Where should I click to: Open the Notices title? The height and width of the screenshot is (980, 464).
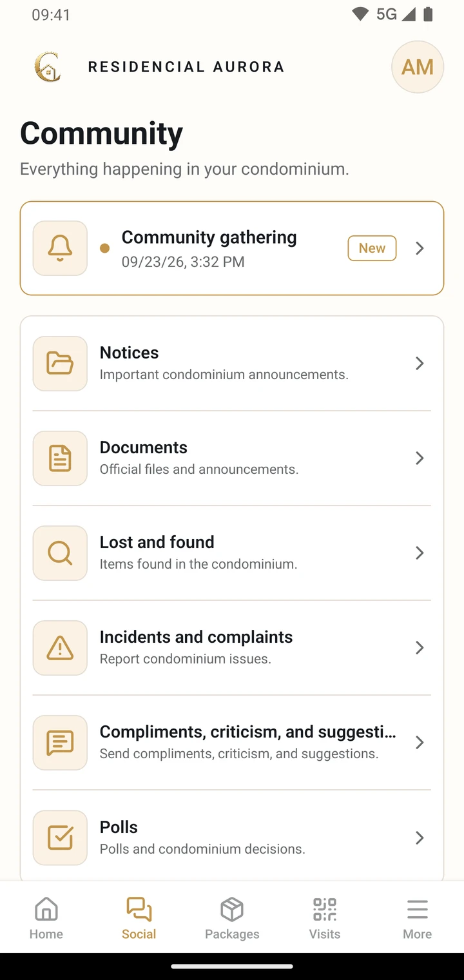(x=129, y=353)
